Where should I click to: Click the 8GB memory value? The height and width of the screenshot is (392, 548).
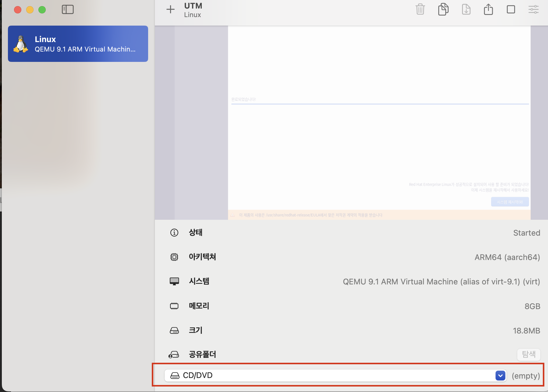[x=532, y=306]
